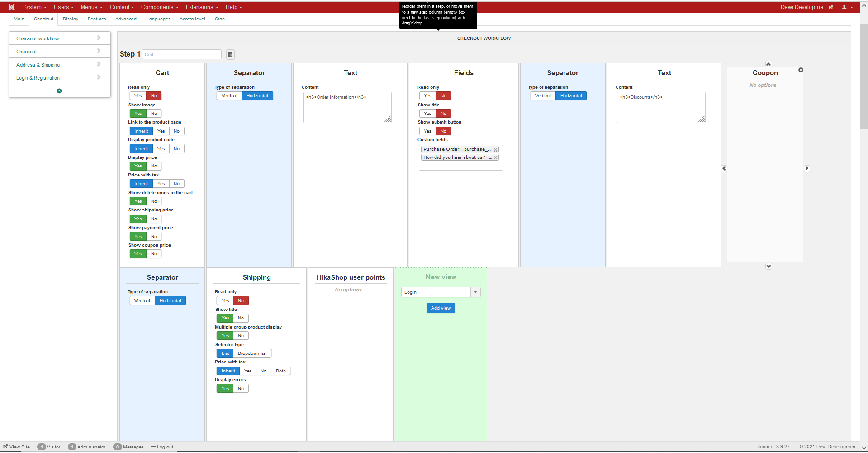Set Cart Read only to Yes

click(138, 96)
